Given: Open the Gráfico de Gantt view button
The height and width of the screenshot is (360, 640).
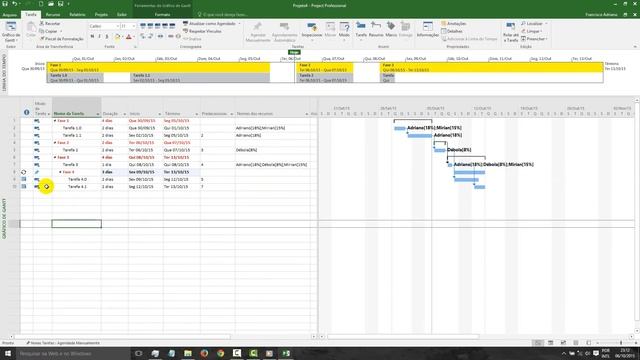Looking at the screenshot, I should [x=11, y=31].
